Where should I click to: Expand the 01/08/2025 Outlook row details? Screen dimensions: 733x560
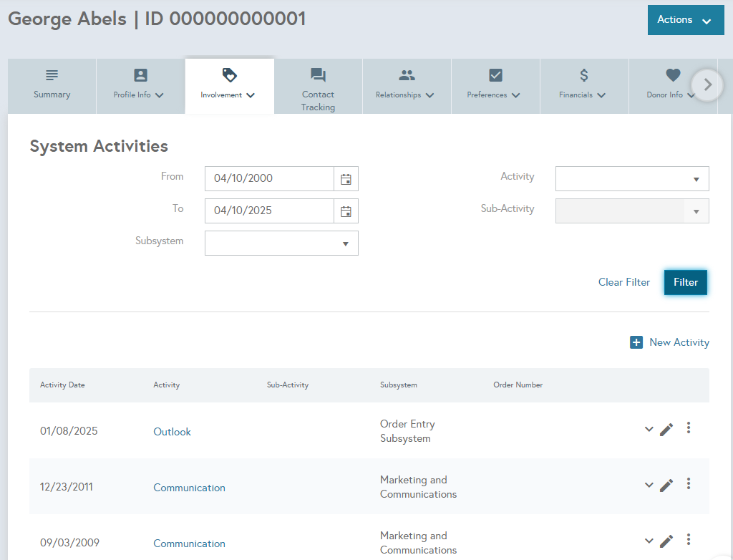pos(649,429)
